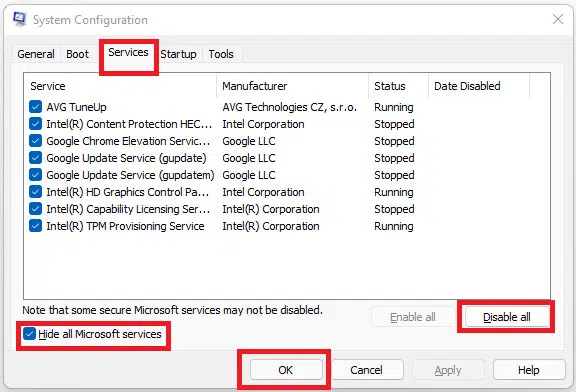Switch to the Startup tab
The width and height of the screenshot is (576, 392).
pos(179,54)
